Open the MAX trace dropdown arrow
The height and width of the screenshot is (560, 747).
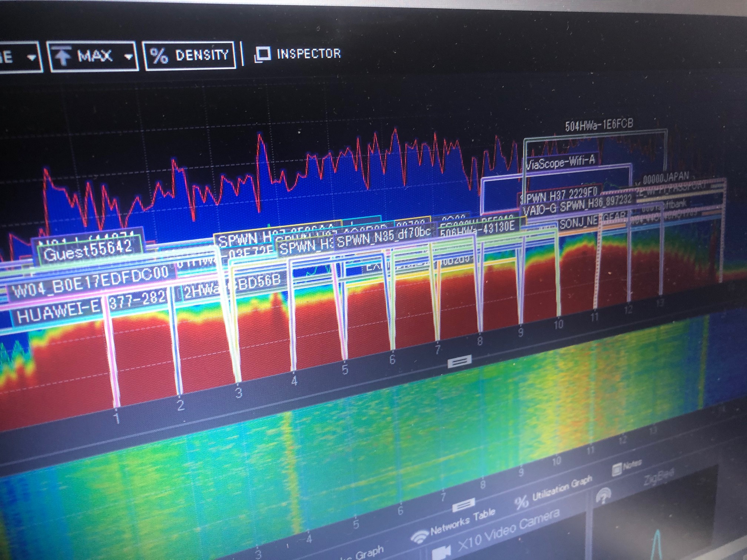click(x=129, y=57)
